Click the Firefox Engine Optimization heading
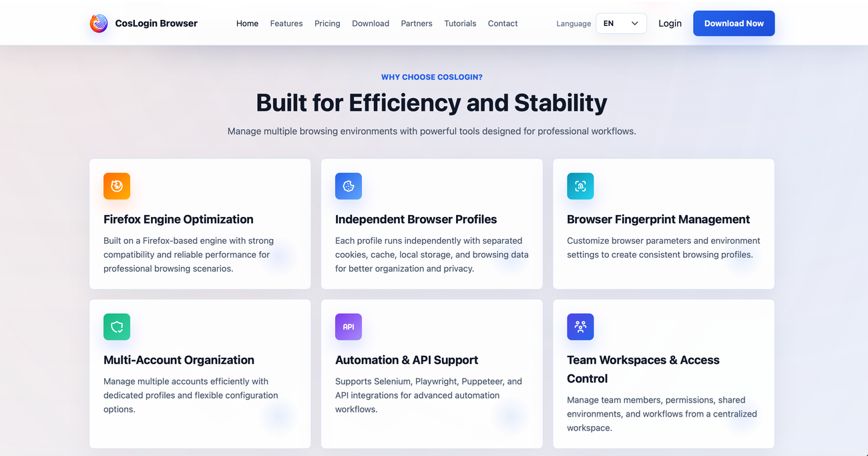This screenshot has height=456, width=868. click(x=178, y=219)
